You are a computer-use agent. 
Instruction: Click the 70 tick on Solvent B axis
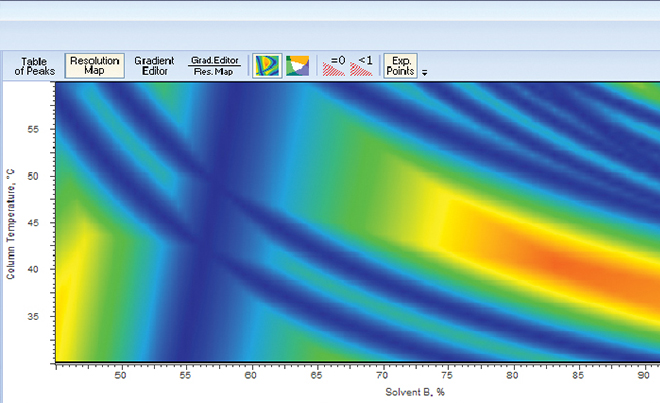(x=382, y=376)
